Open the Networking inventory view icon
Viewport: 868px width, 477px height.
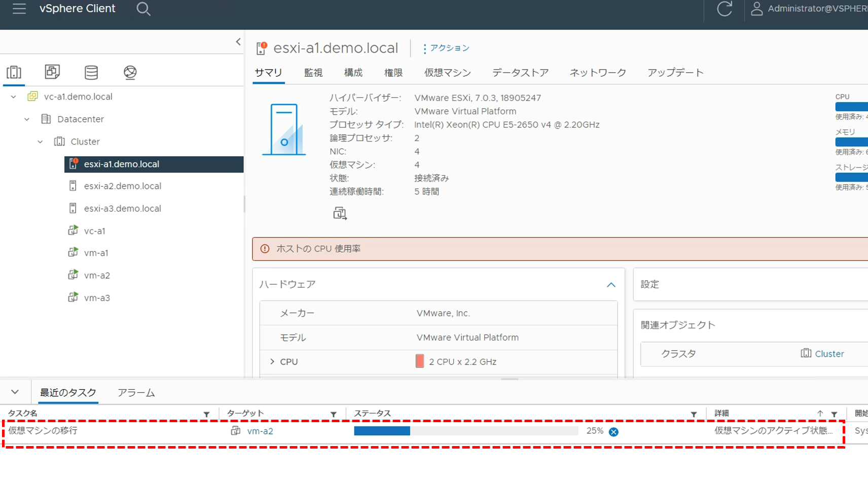(x=130, y=72)
